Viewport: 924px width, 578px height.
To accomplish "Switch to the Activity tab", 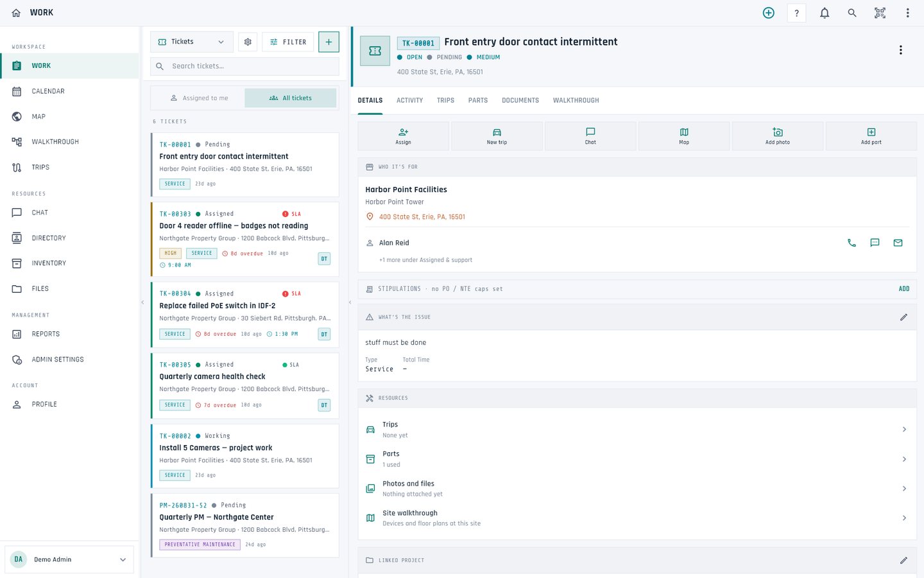I will [x=409, y=101].
